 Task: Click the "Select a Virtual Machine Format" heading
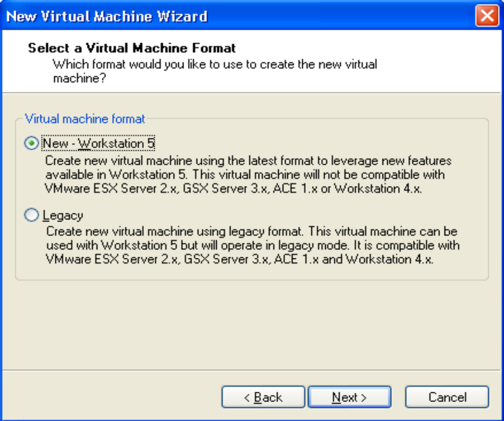click(132, 48)
